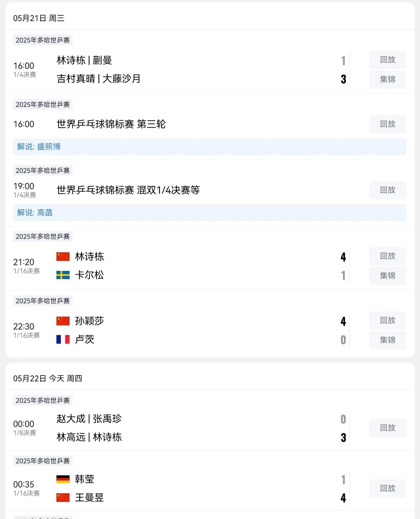View 孙颖莎 vs 卢茨 highlights
Image resolution: width=420 pixels, height=519 pixels.
click(x=387, y=340)
